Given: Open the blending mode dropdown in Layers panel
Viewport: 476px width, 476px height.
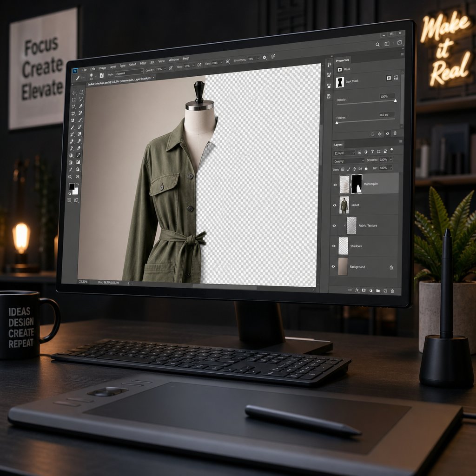Looking at the screenshot, I should (x=349, y=161).
